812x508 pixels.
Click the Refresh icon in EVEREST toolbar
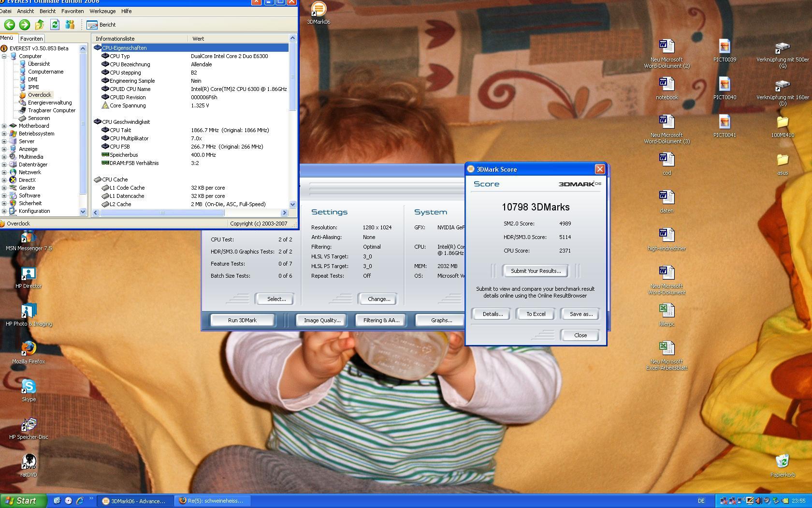[x=55, y=24]
